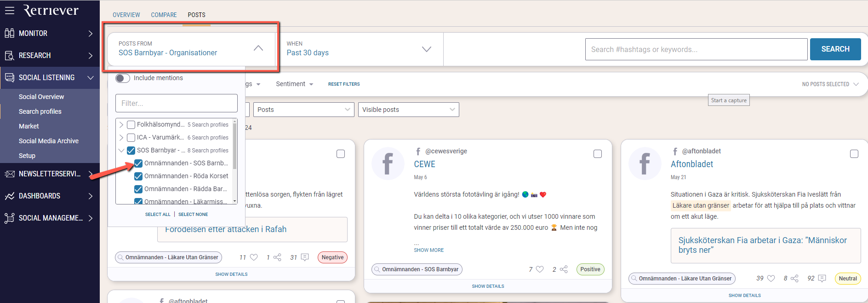The width and height of the screenshot is (868, 303).
Task: Collapse the SOS Barnbyar tree group
Action: click(x=121, y=151)
